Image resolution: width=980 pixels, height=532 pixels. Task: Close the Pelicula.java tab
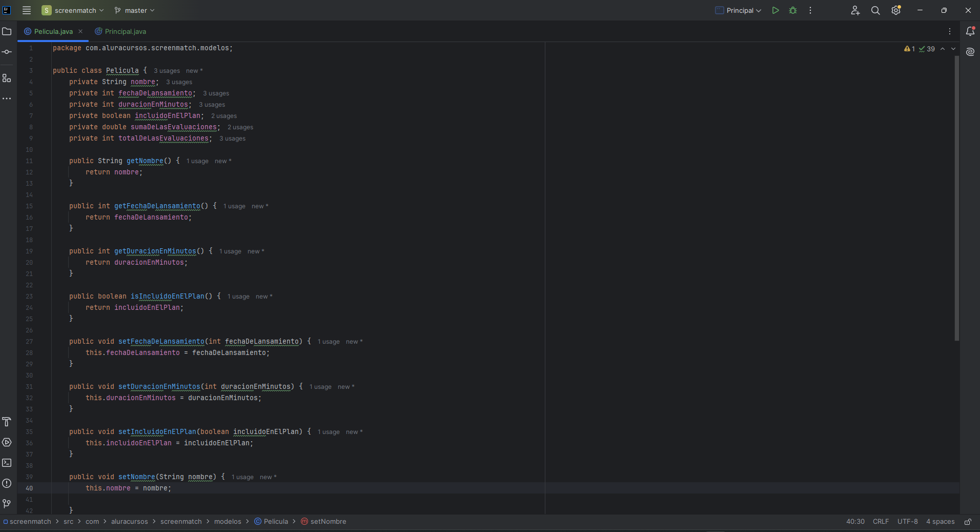(x=80, y=31)
